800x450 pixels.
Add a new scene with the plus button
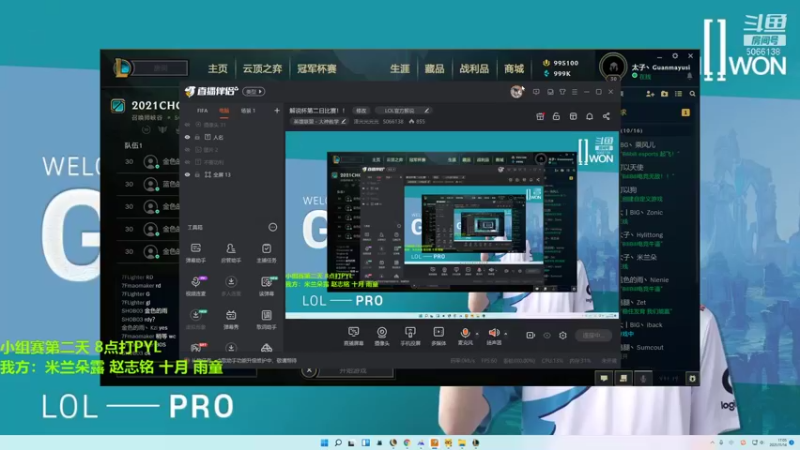277,110
